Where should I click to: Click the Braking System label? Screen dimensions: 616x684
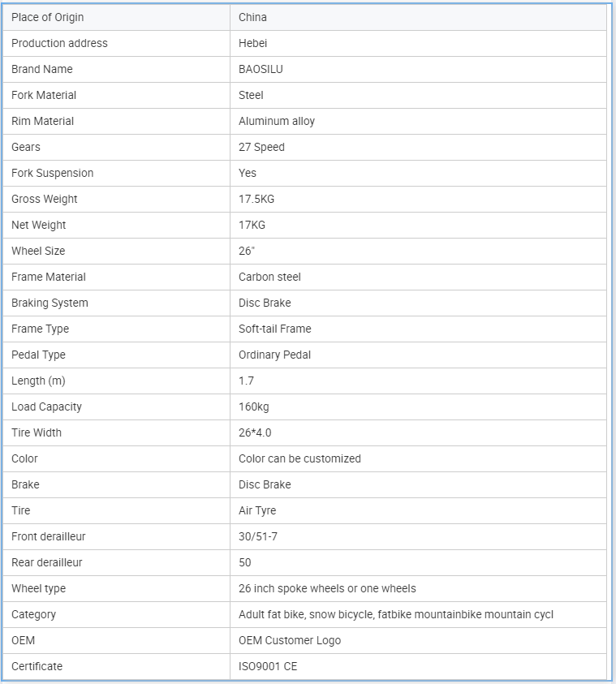pyautogui.click(x=50, y=303)
